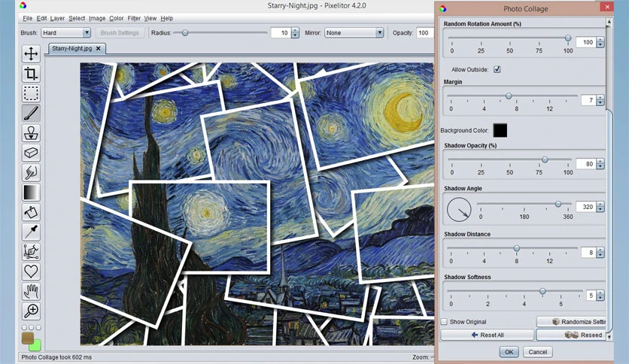Select the Color Picker eyedropper tool
The image size is (629, 364).
(x=31, y=232)
